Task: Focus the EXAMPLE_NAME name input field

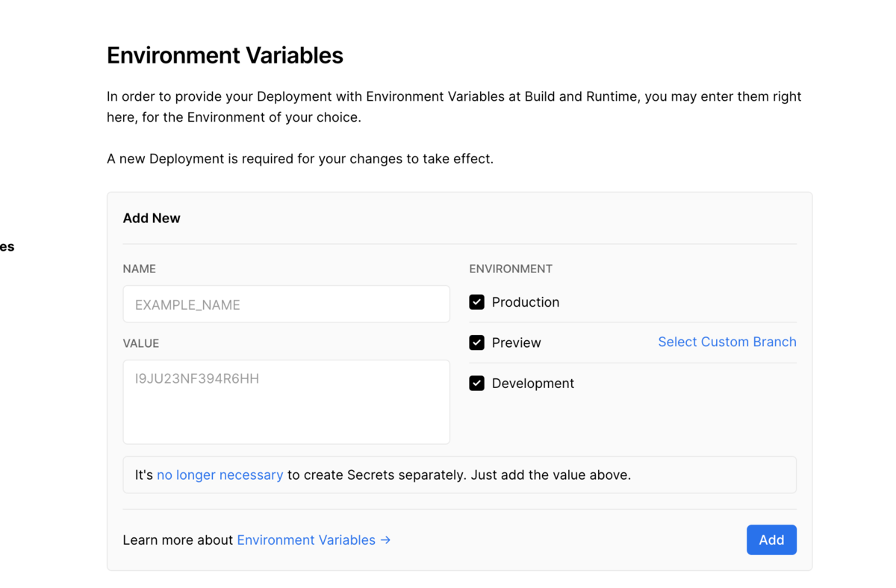Action: 286,304
